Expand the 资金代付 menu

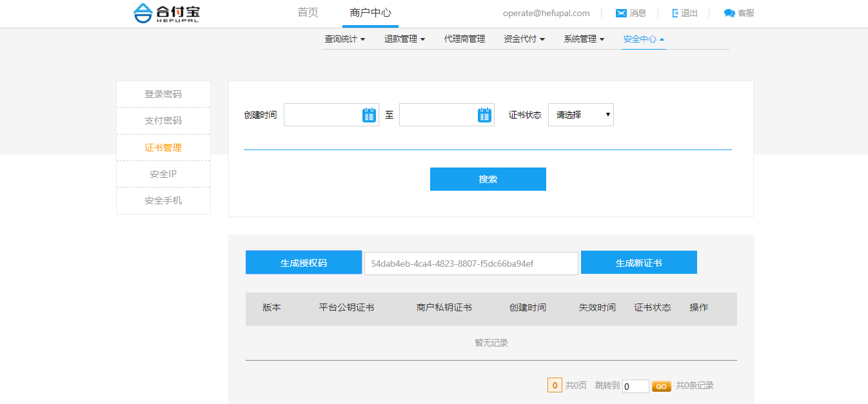pos(524,39)
